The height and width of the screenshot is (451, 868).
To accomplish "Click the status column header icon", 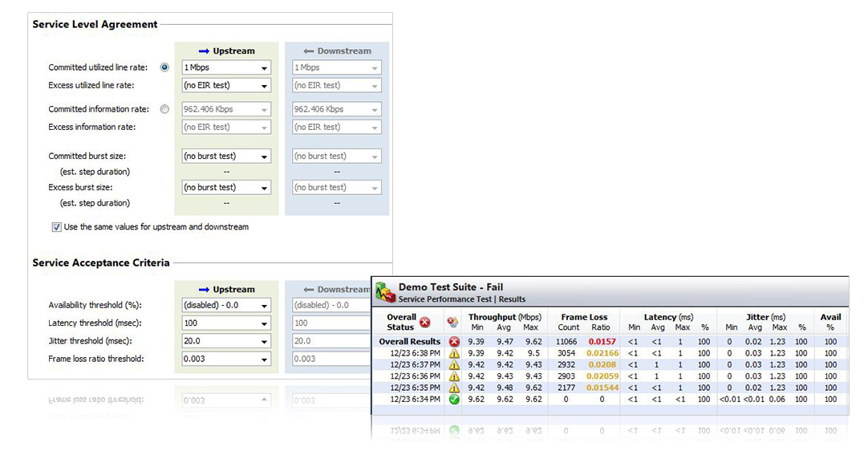I will [x=454, y=323].
